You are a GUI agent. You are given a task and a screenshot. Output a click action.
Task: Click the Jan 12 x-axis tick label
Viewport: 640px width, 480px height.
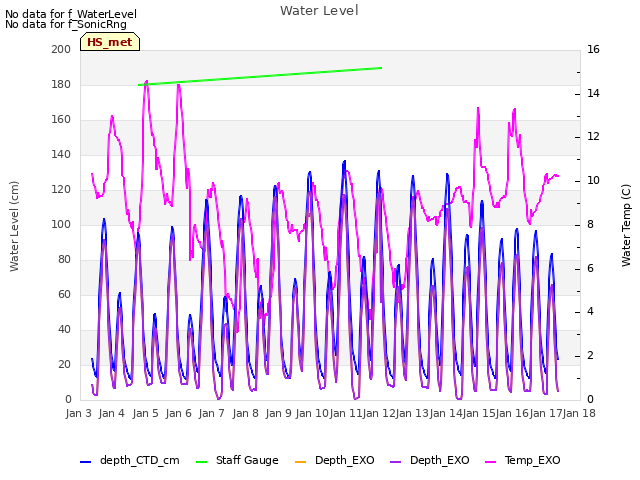(x=378, y=413)
